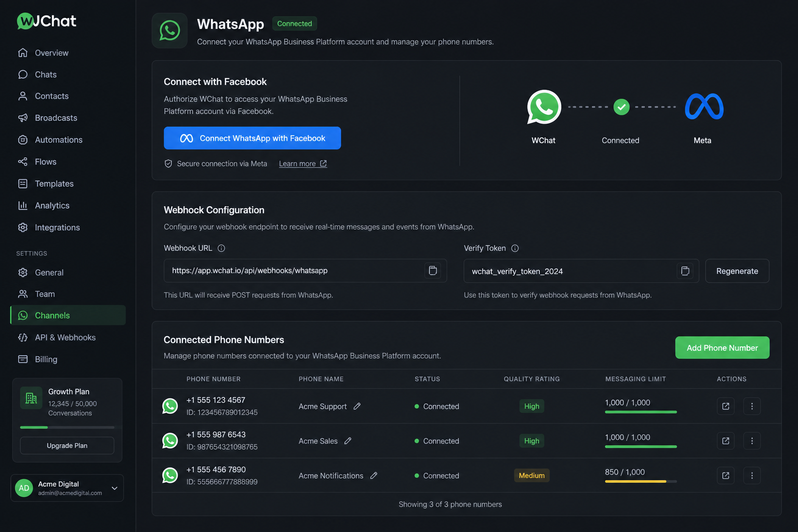Select ID: 987654321098765 text

(222, 447)
